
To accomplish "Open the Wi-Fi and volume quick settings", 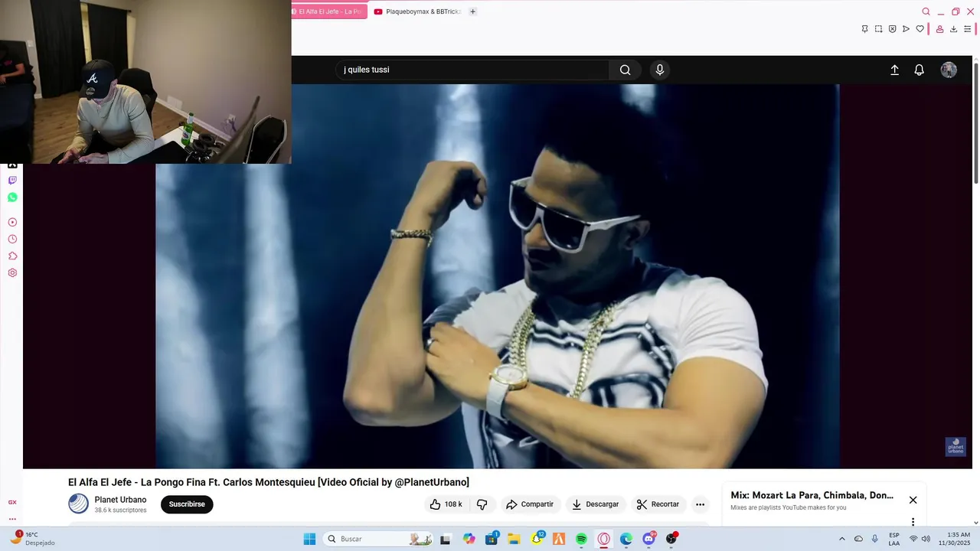I will 920,539.
